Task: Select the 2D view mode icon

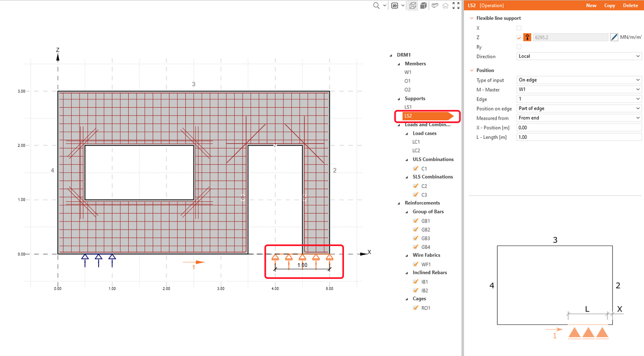Action: (395, 6)
